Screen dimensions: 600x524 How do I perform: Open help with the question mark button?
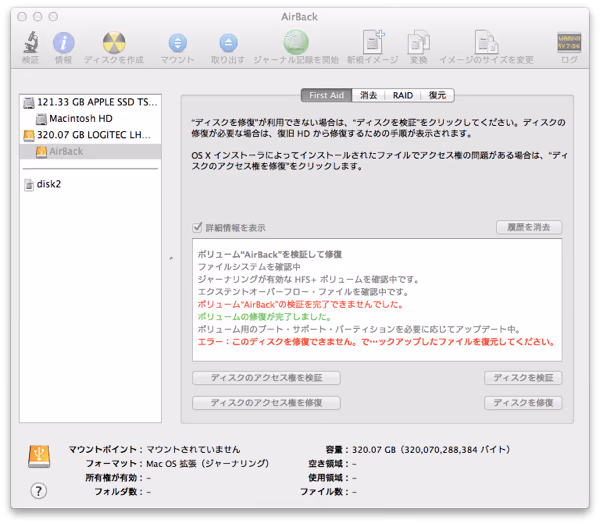(x=39, y=491)
